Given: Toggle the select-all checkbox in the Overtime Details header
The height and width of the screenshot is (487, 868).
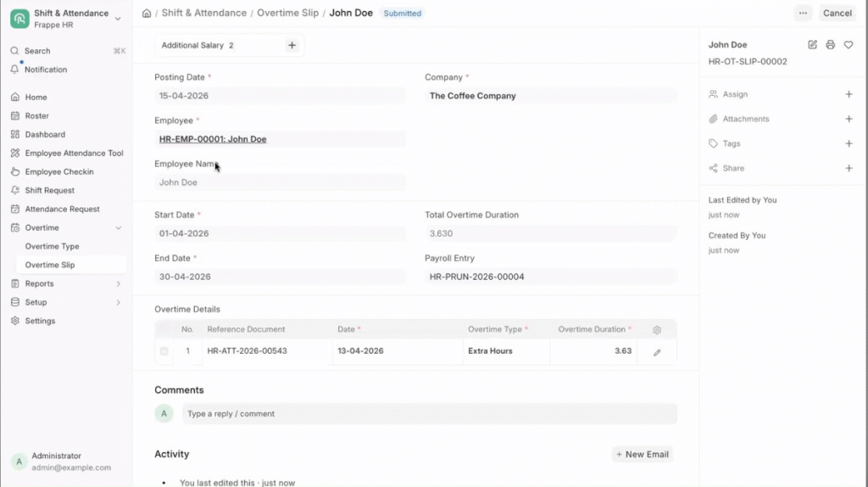Looking at the screenshot, I should [x=164, y=329].
